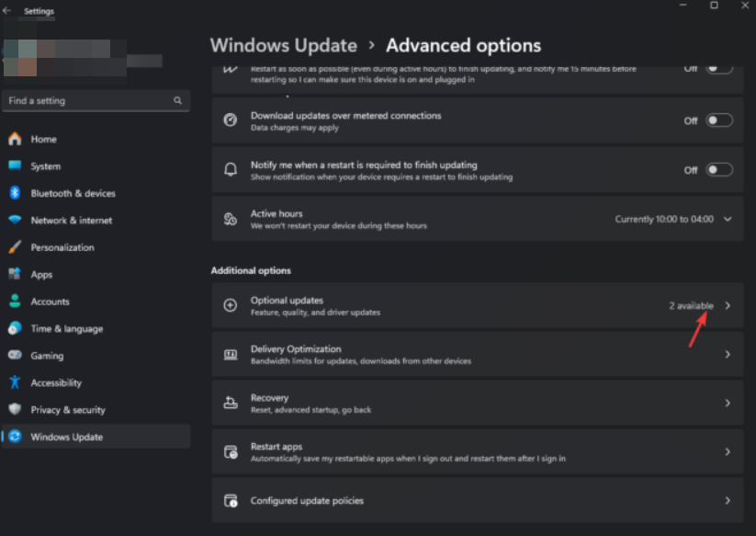Click the notification bell icon
This screenshot has height=536, width=756.
pos(231,169)
